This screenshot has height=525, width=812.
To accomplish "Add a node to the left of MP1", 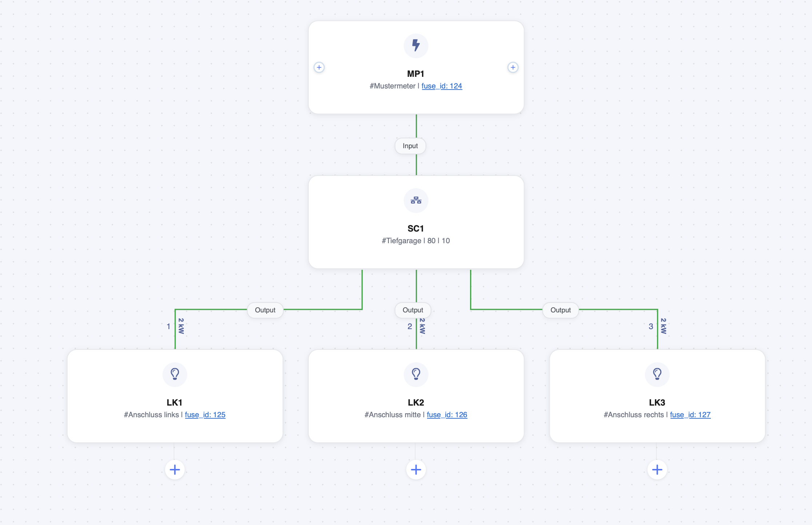I will tap(319, 67).
